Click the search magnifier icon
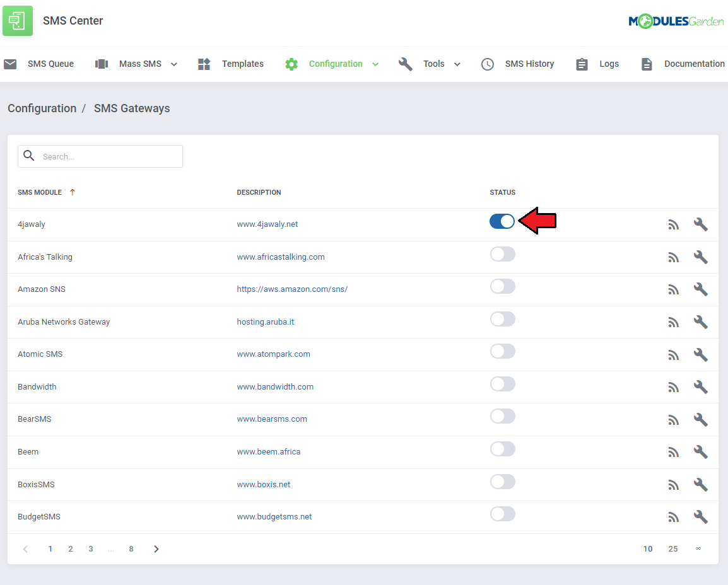Viewport: 728px width, 585px height. 29,156
